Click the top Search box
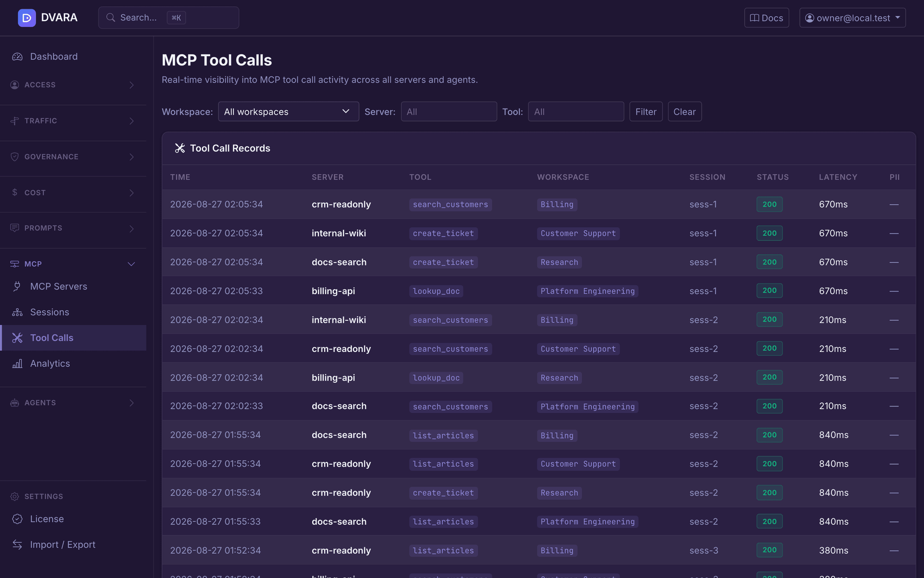This screenshot has height=578, width=924. tap(169, 18)
